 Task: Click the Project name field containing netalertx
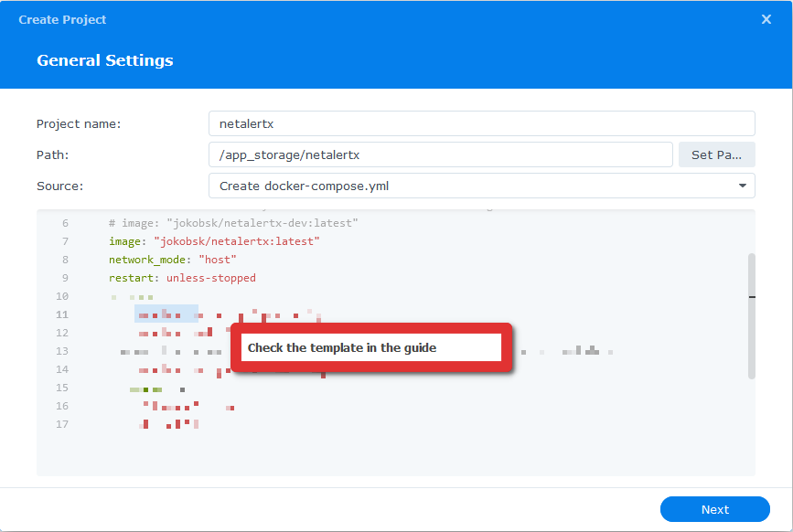(x=481, y=123)
